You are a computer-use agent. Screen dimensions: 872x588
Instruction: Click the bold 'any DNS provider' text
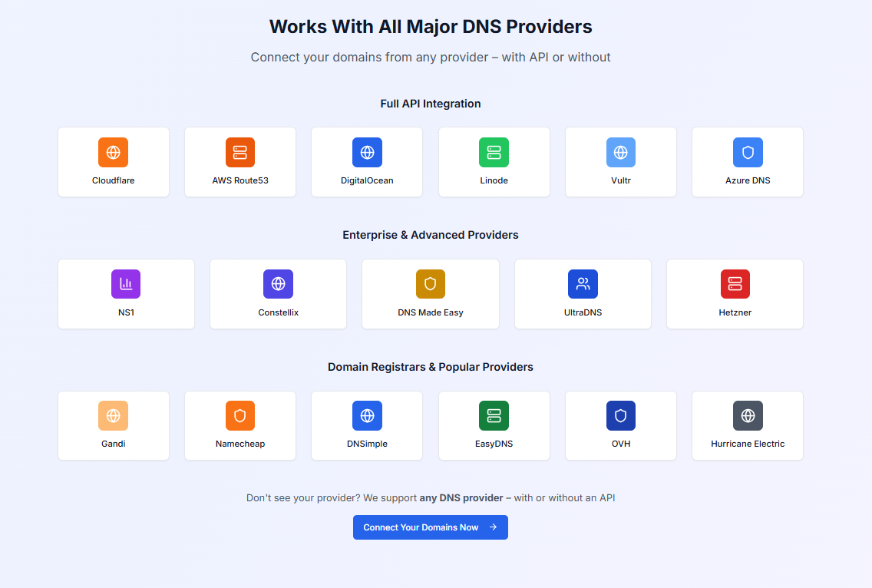461,498
